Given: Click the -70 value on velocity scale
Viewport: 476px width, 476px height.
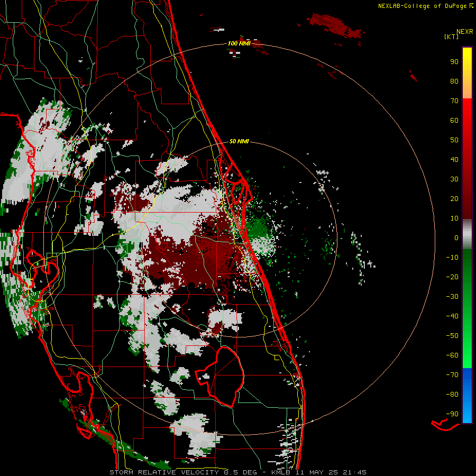Looking at the screenshot, I should pyautogui.click(x=452, y=375).
